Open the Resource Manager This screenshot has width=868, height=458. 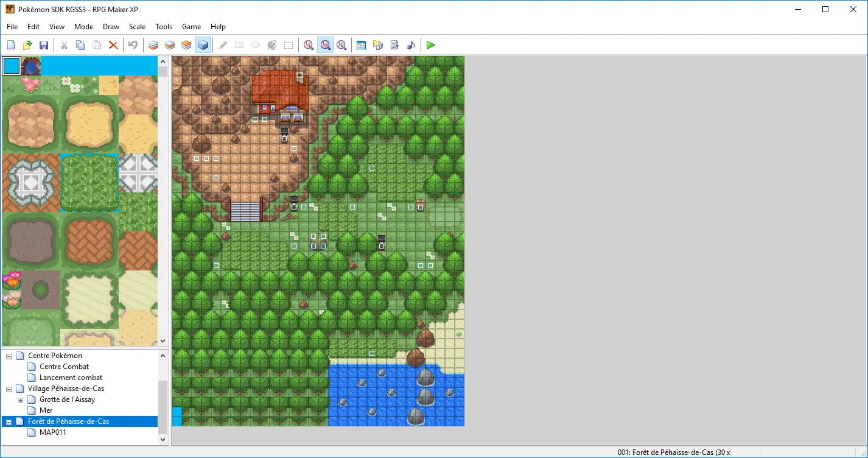coord(378,44)
